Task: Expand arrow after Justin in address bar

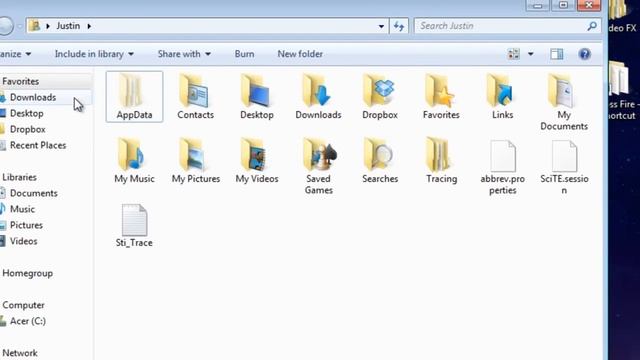Action: pos(89,26)
